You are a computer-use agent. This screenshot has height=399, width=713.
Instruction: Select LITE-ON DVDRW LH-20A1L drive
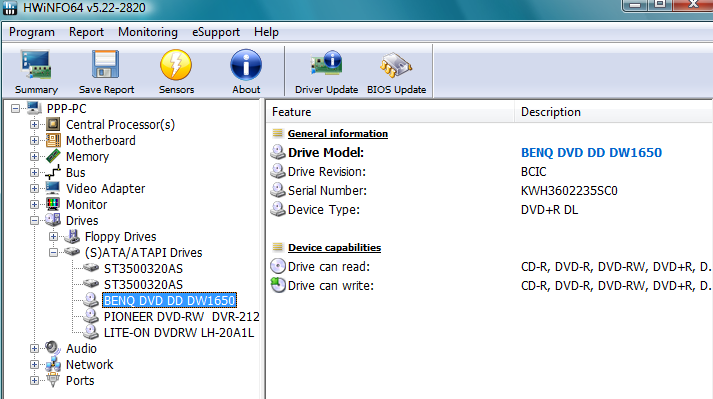click(179, 332)
